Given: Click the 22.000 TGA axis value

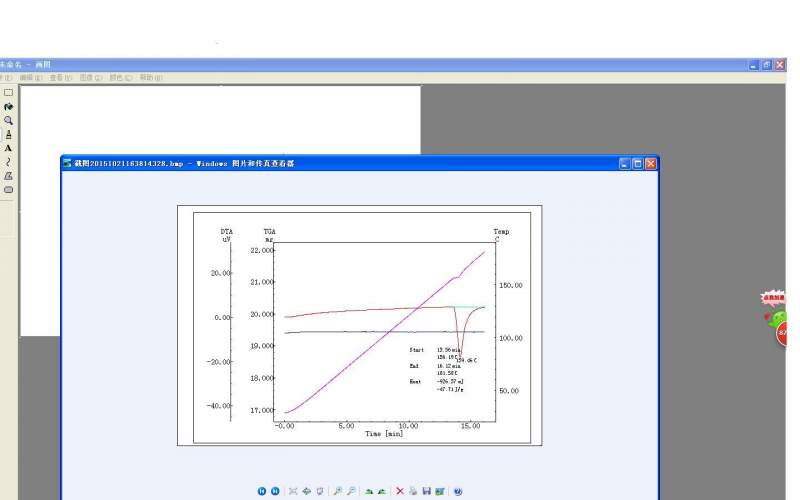Looking at the screenshot, I should (x=262, y=251).
